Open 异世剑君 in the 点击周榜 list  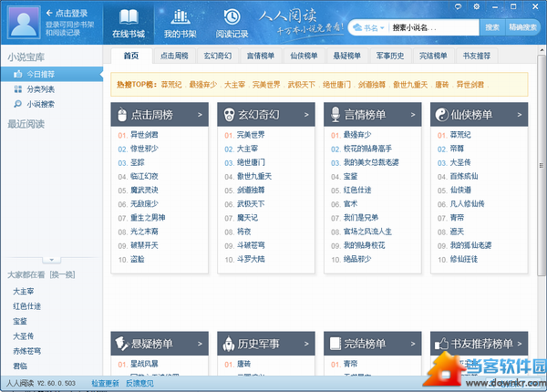[144, 135]
